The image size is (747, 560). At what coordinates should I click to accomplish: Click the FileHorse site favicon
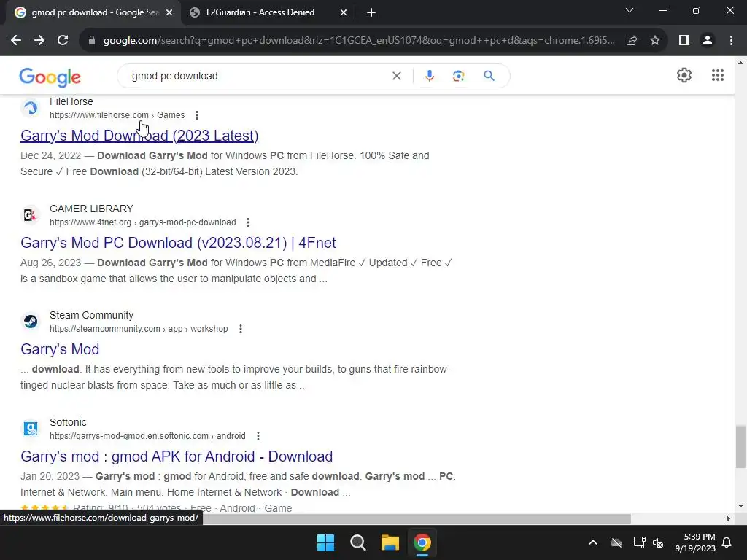tap(31, 108)
